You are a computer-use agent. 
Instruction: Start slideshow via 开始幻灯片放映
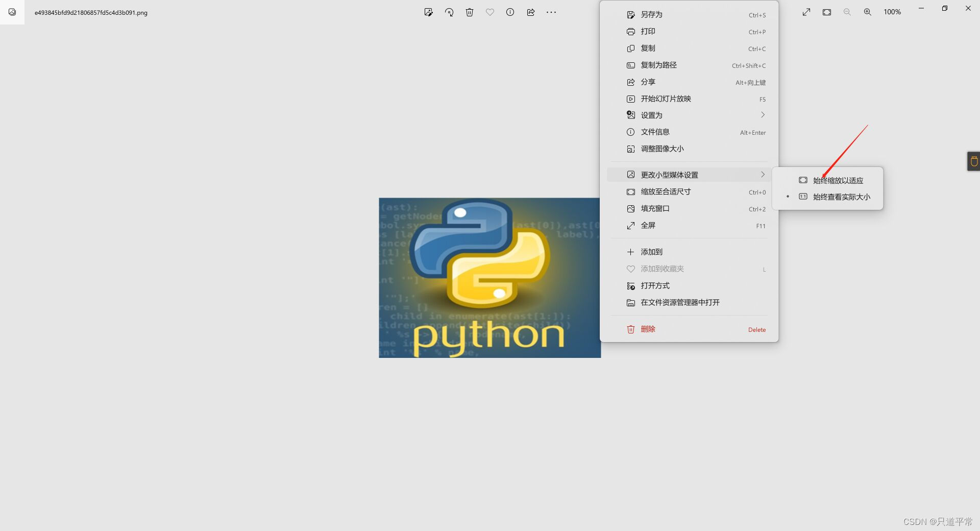[x=689, y=99]
